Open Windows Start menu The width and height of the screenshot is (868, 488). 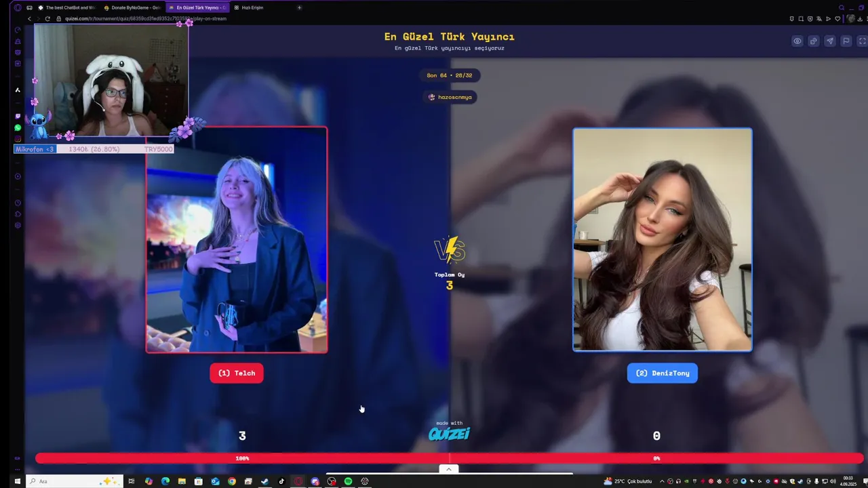click(x=18, y=481)
